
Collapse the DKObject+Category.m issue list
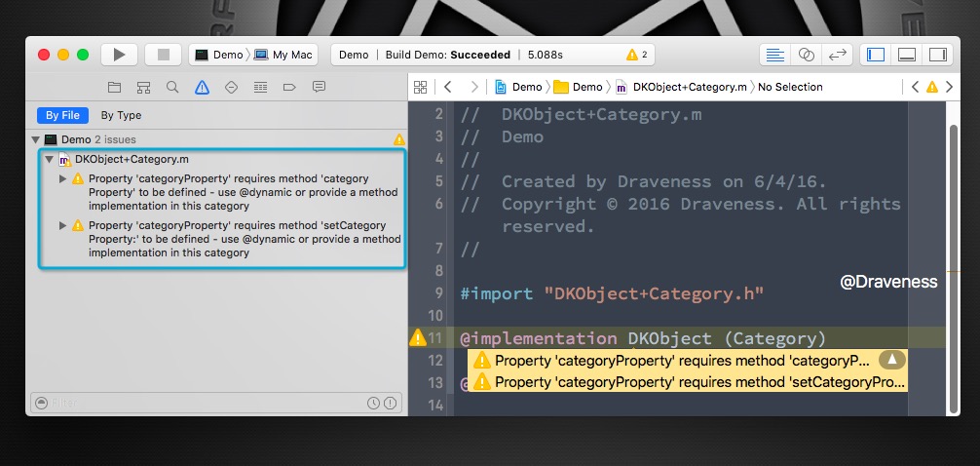(49, 159)
